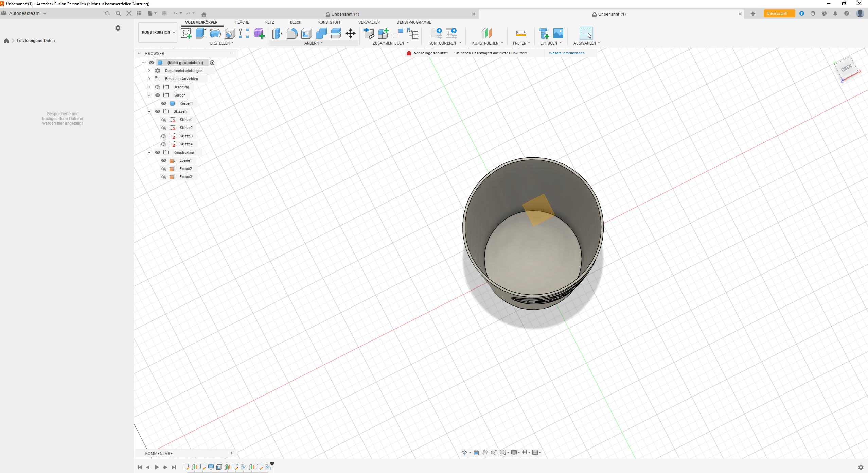
Task: Click the Home icon in data panel
Action: coord(6,41)
